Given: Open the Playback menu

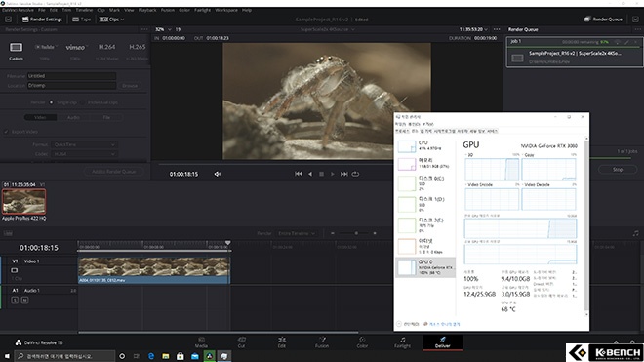Looking at the screenshot, I should pyautogui.click(x=147, y=10).
